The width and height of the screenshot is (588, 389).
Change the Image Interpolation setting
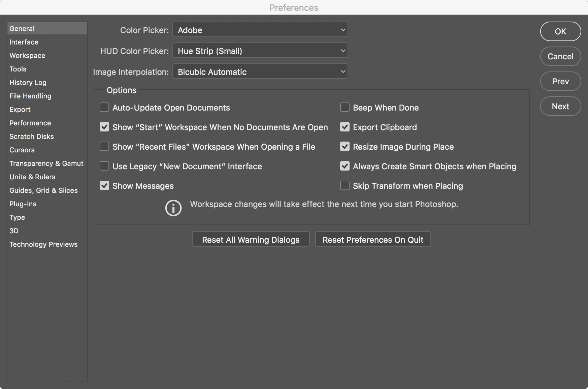tap(260, 71)
